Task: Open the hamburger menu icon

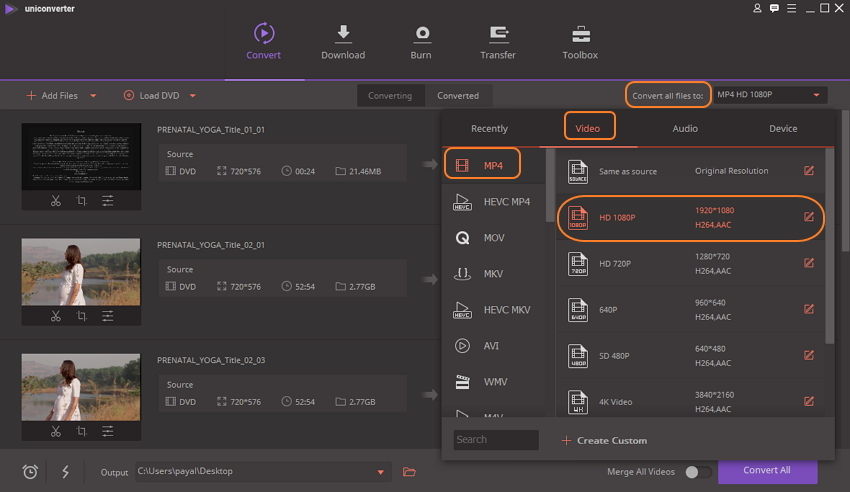Action: tap(791, 8)
